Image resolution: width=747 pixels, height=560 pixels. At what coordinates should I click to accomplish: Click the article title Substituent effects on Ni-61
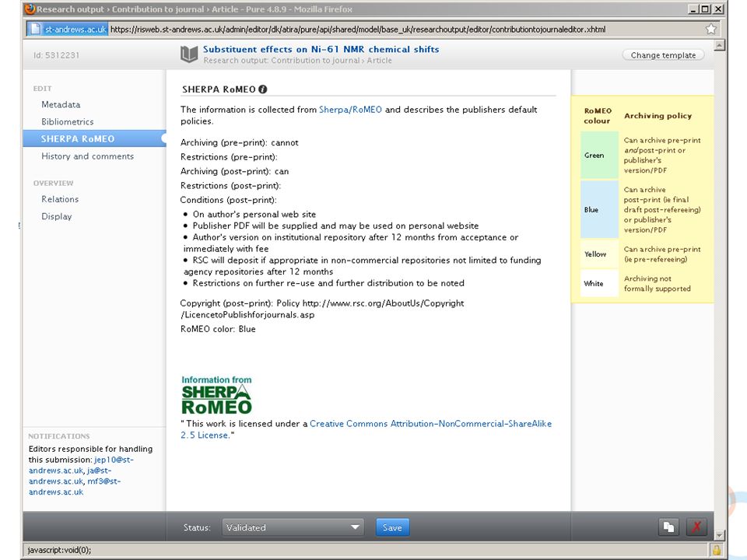321,49
